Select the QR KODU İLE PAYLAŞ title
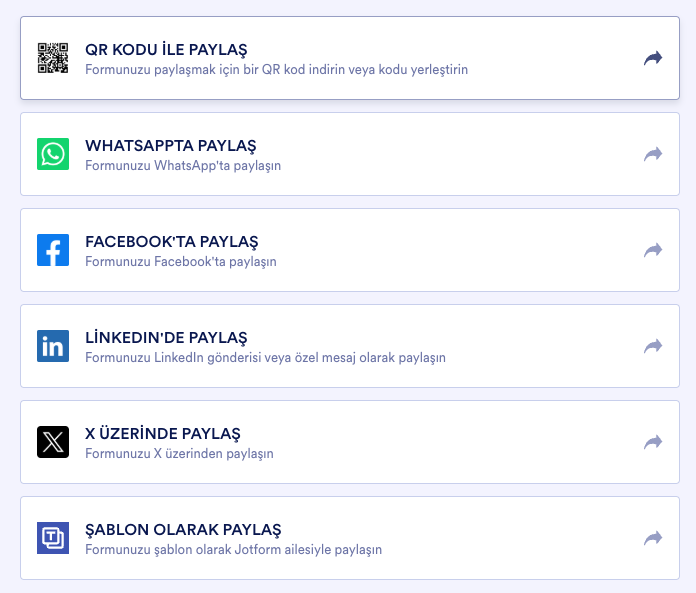The width and height of the screenshot is (696, 593). click(x=166, y=49)
